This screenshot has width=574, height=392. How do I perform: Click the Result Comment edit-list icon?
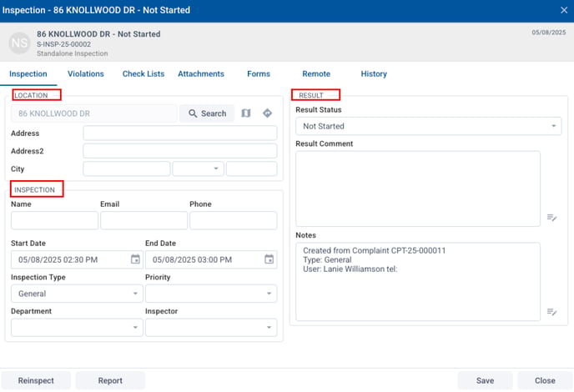[551, 218]
